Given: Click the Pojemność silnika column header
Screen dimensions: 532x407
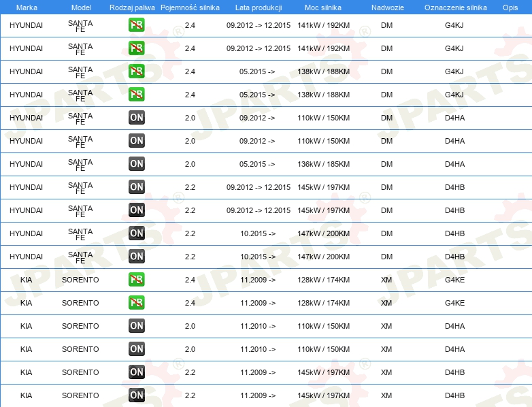Looking at the screenshot, I should click(x=190, y=7).
